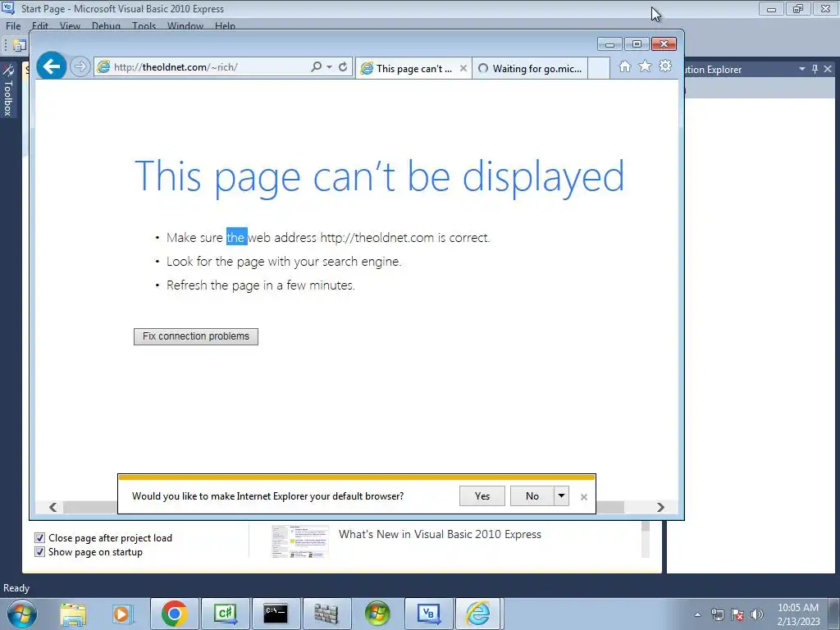Click the volume speaker tray icon
This screenshot has width=840, height=630.
click(757, 614)
